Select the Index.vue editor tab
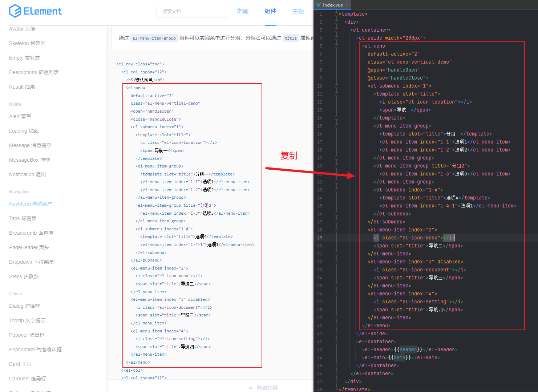The height and width of the screenshot is (392, 538). click(333, 5)
